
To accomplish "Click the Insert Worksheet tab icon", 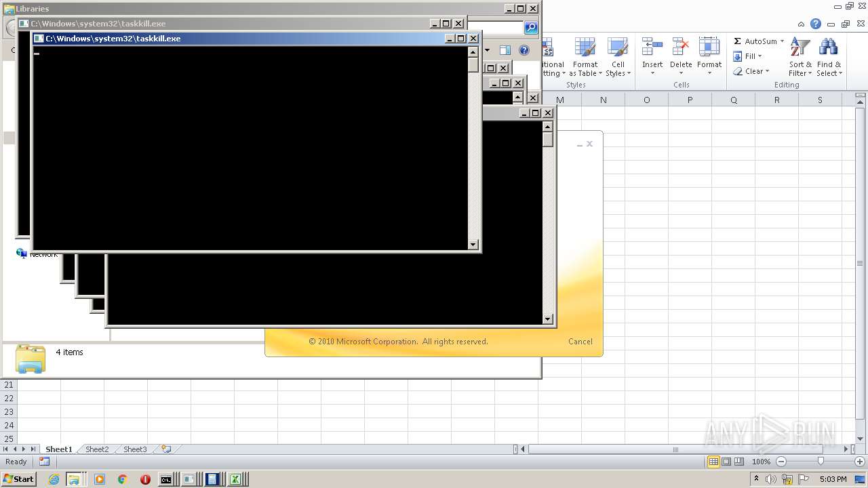I will (166, 449).
